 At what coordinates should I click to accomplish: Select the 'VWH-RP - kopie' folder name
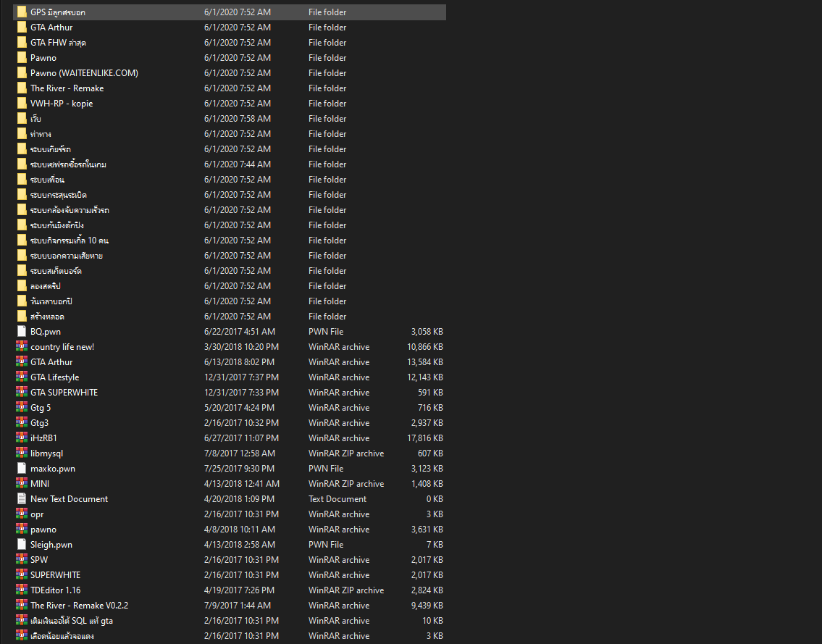[x=62, y=104]
